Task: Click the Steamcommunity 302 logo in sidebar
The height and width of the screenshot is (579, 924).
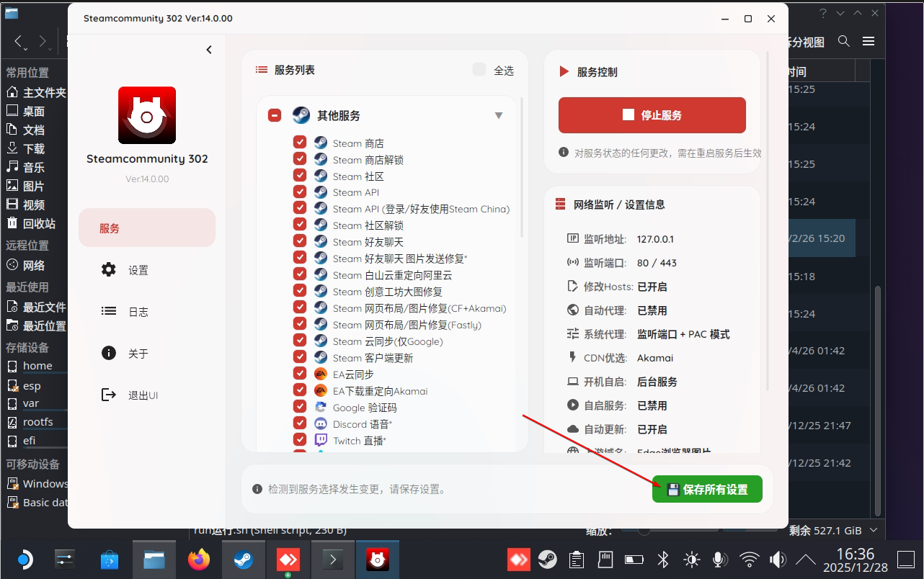Action: [x=147, y=115]
